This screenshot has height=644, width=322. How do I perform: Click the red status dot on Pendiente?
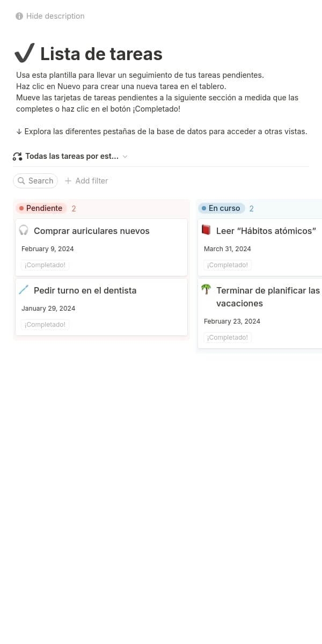(x=21, y=208)
